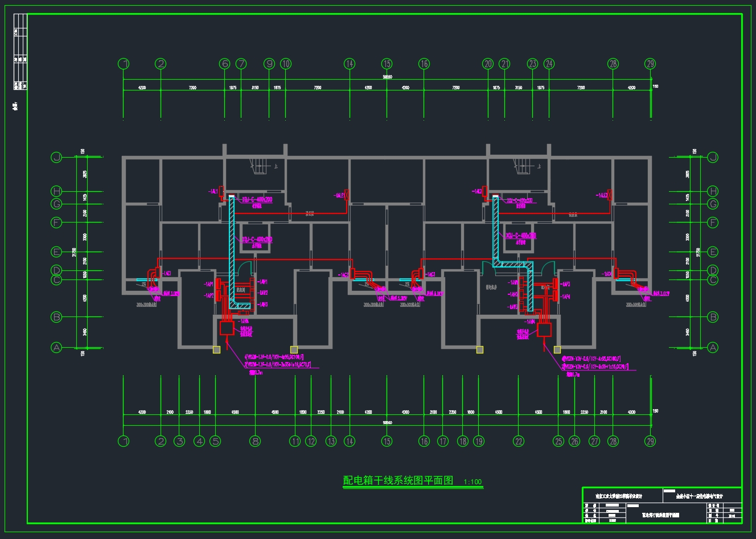756x539 pixels.
Task: Select the -1ALE1 emergency box symbol
Action: point(347,195)
